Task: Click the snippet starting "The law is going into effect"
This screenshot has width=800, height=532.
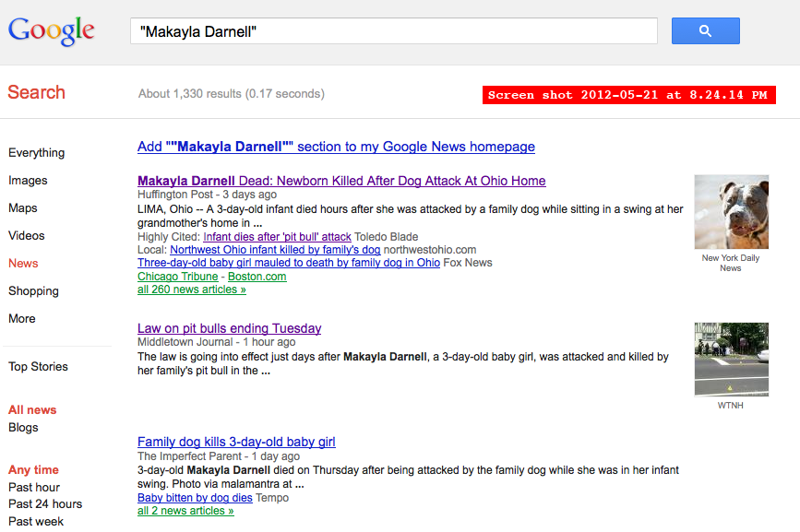Action: coord(403,364)
